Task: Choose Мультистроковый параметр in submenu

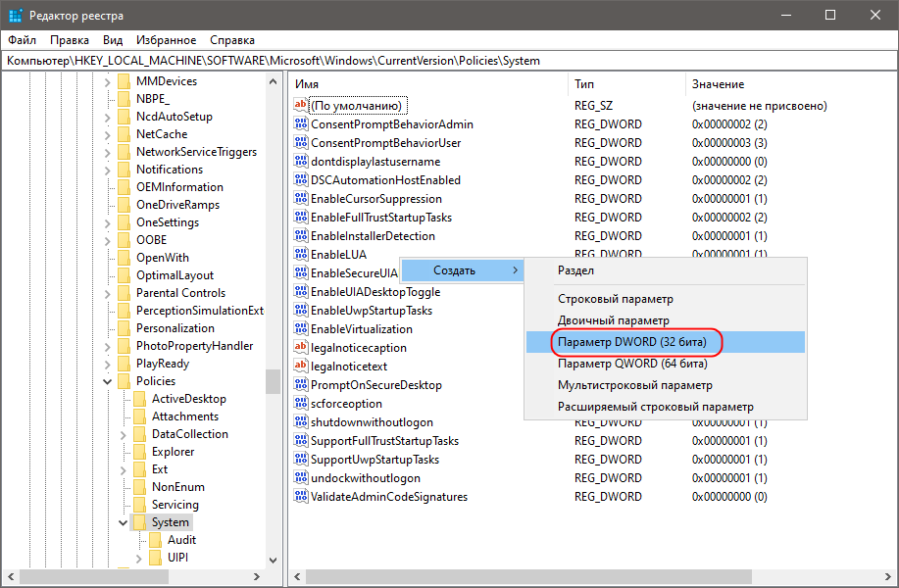Action: (666, 385)
